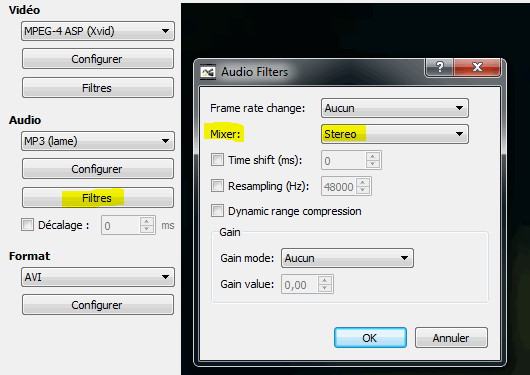Click OK in Audio Filters dialog
This screenshot has width=530, height=375.
pos(370,337)
